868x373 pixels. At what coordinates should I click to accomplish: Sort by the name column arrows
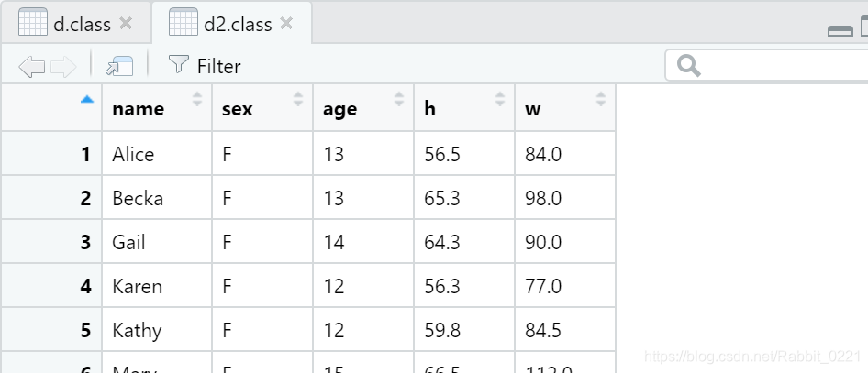197,99
